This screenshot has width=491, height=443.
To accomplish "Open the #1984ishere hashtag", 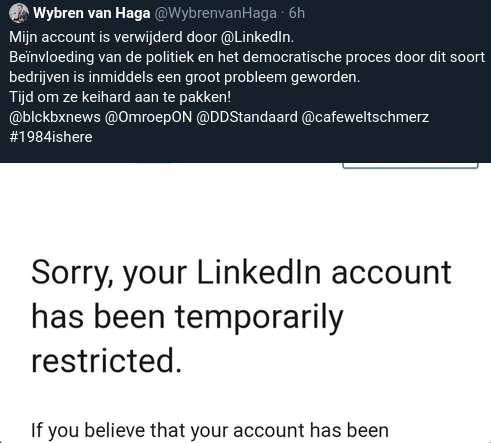I will click(51, 137).
